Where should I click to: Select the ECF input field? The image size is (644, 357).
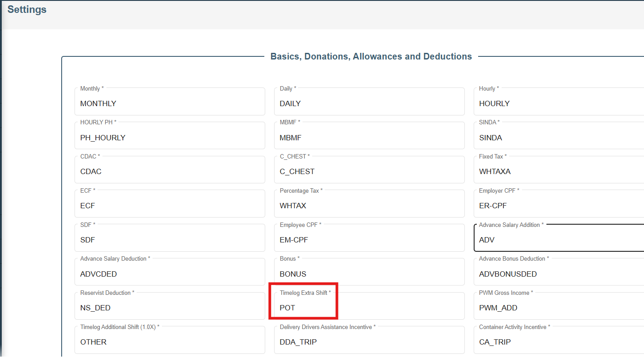pos(169,206)
